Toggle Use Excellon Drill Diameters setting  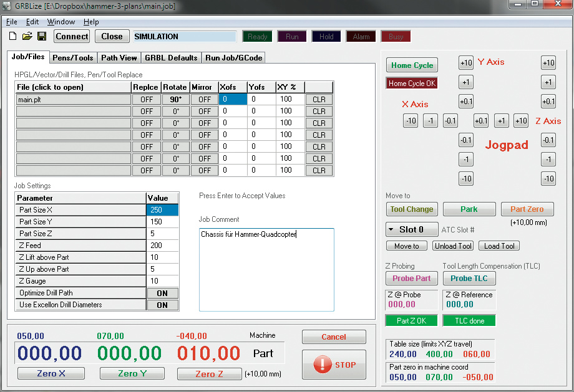162,305
